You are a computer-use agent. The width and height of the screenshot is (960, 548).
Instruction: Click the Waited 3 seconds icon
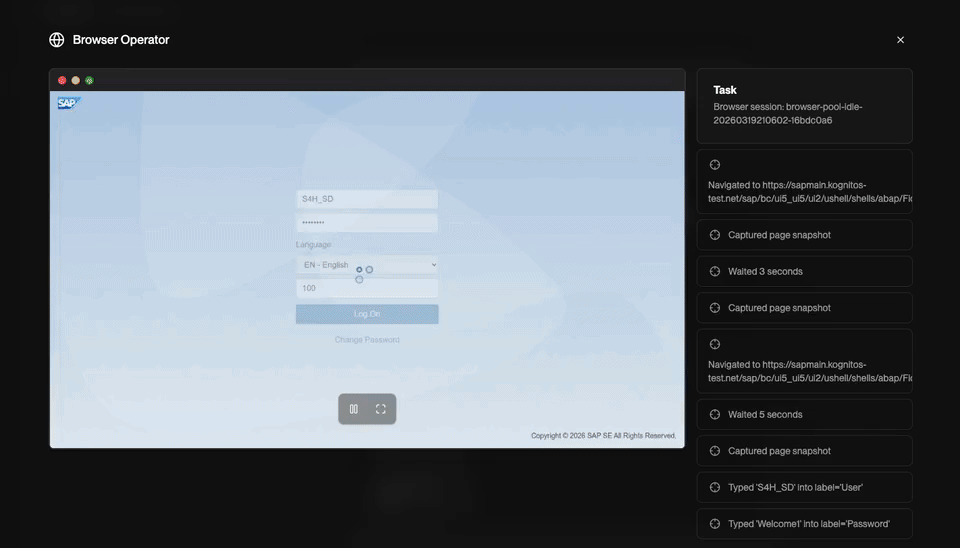tap(714, 271)
